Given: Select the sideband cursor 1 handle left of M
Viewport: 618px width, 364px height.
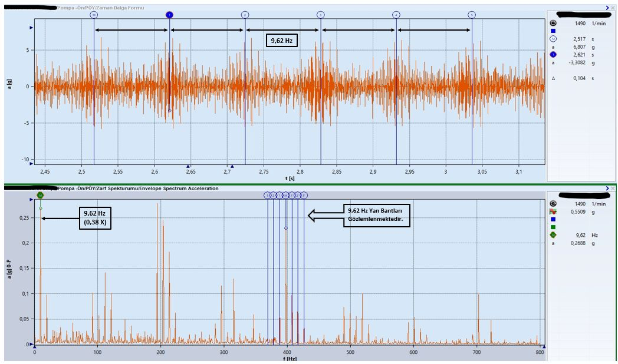Looking at the screenshot, I should 280,195.
